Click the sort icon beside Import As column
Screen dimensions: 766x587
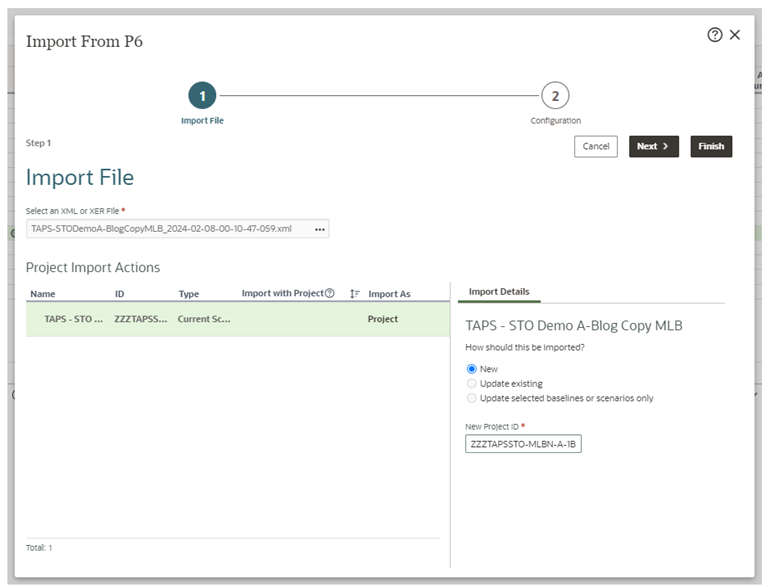tap(355, 294)
